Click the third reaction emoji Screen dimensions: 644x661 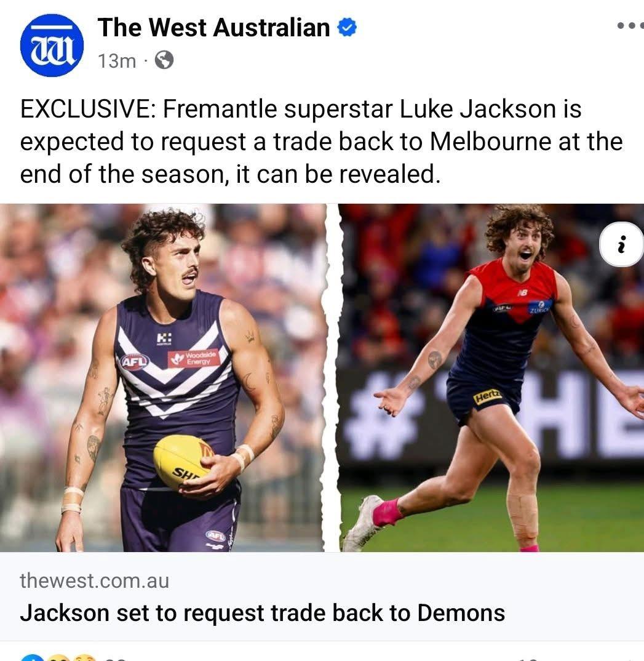(x=84, y=658)
